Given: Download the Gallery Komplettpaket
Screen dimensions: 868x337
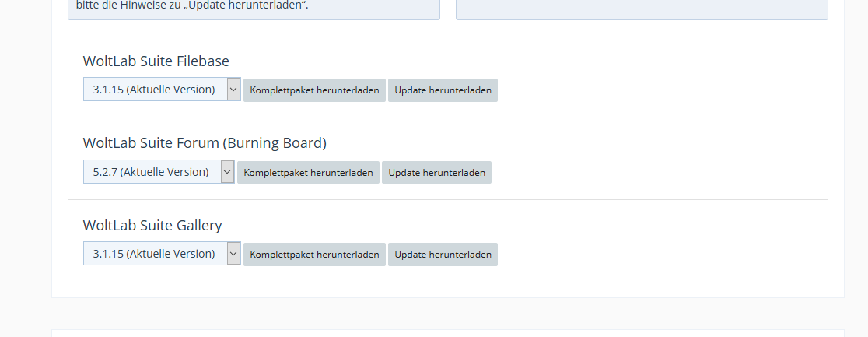Looking at the screenshot, I should click(314, 255).
